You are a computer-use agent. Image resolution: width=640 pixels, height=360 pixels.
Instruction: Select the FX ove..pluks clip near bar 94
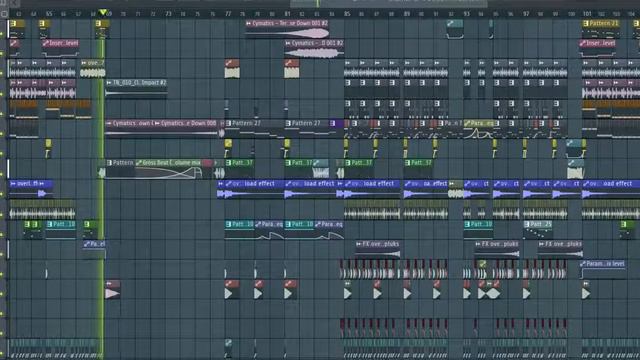497,249
